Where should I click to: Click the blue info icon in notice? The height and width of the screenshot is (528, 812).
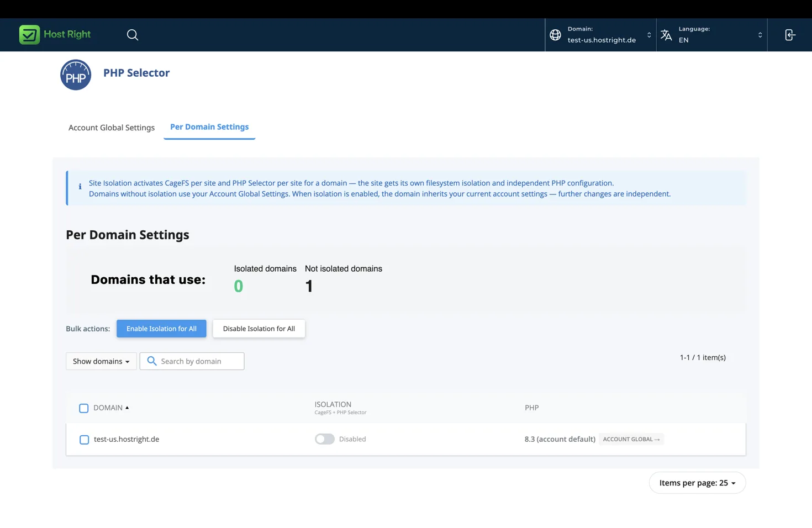pyautogui.click(x=80, y=187)
